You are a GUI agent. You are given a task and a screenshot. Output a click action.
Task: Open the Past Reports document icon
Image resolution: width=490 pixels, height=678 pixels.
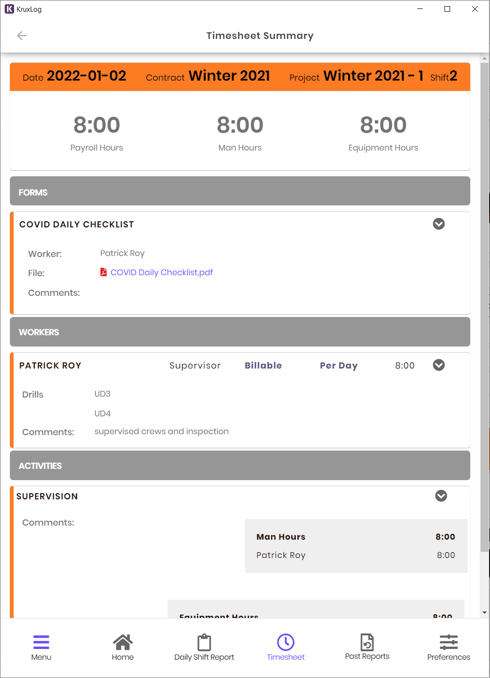(367, 642)
